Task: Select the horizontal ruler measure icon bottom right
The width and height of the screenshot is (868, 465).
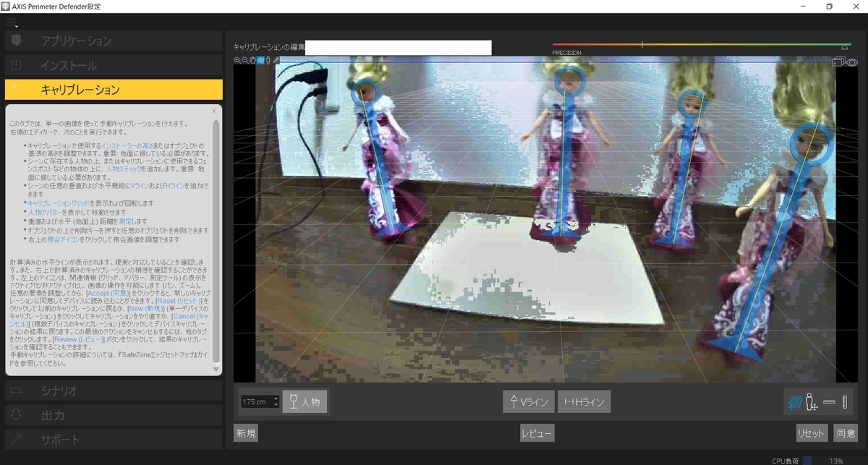Action: pyautogui.click(x=829, y=402)
